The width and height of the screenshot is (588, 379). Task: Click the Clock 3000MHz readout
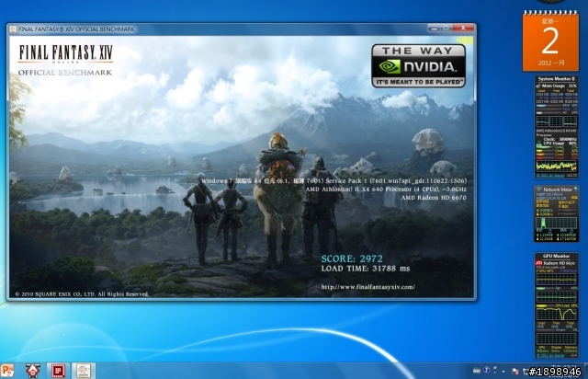click(560, 139)
